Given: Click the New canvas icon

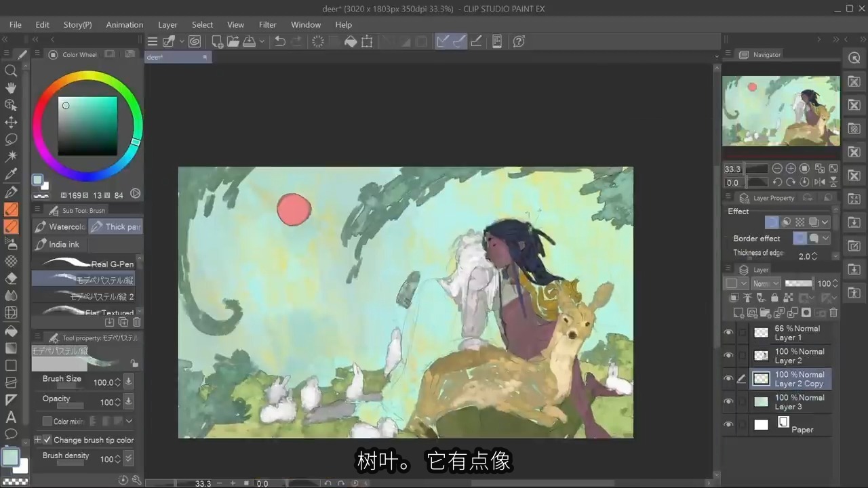Looking at the screenshot, I should [217, 41].
